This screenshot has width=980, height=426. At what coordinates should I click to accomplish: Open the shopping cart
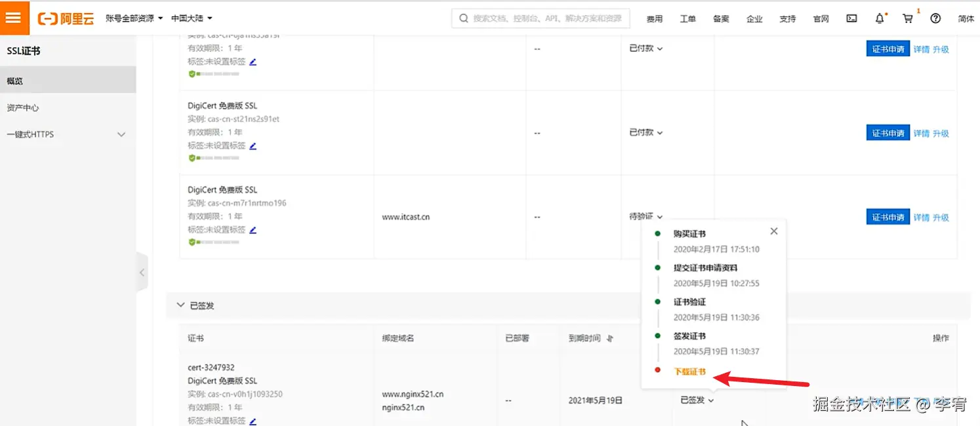tap(908, 18)
